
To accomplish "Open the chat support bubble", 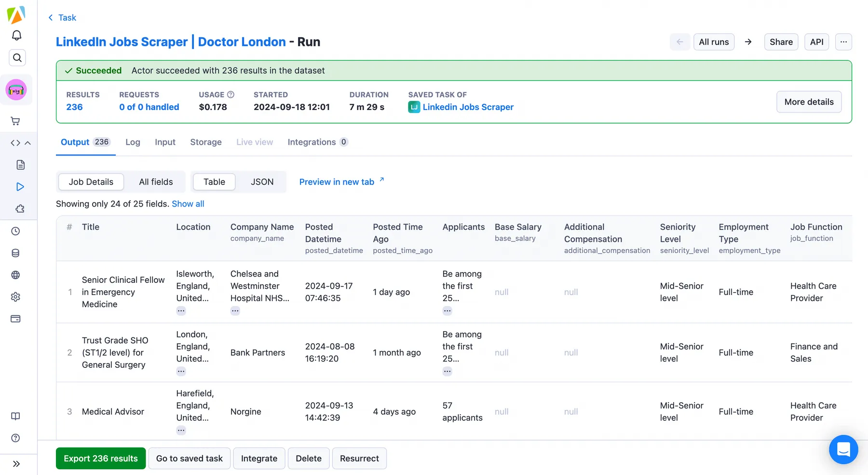I will tap(843, 450).
